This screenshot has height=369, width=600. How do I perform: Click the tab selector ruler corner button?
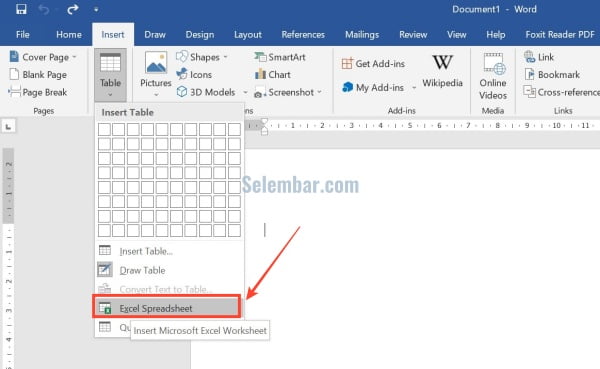pyautogui.click(x=8, y=126)
